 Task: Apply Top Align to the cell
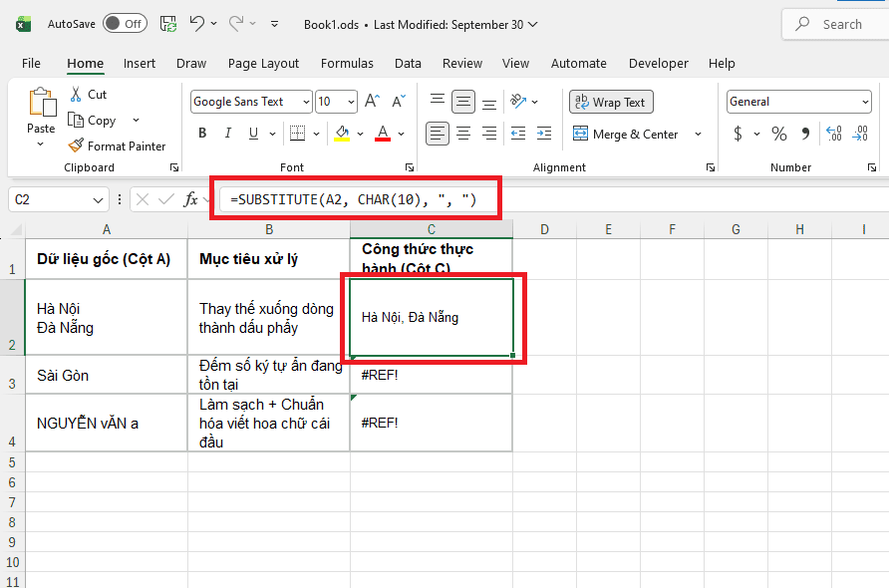tap(438, 101)
